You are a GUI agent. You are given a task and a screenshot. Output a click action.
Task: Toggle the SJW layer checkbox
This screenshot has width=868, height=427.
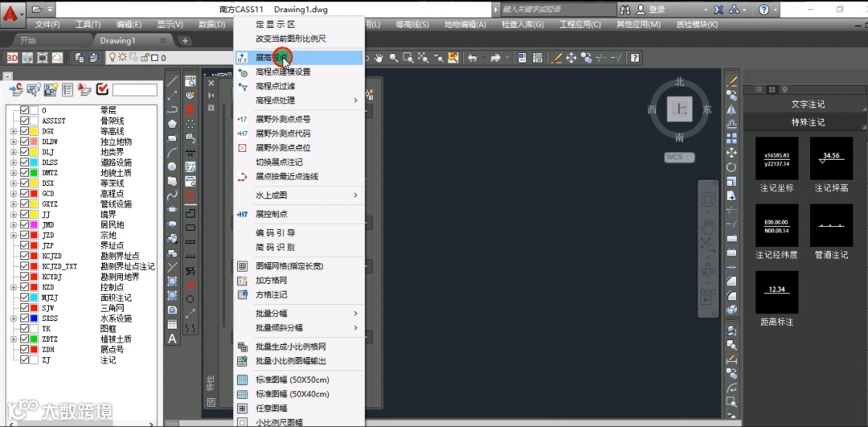click(24, 307)
